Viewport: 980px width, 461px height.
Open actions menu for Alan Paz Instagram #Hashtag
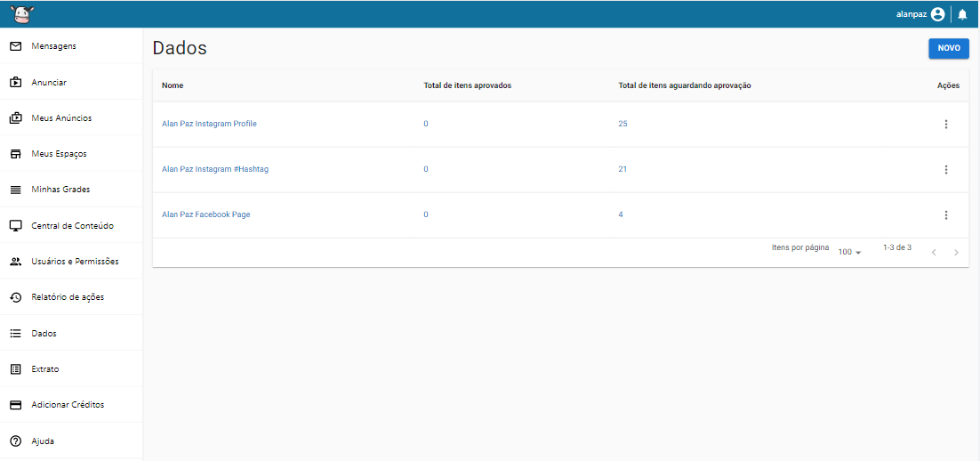(x=945, y=169)
